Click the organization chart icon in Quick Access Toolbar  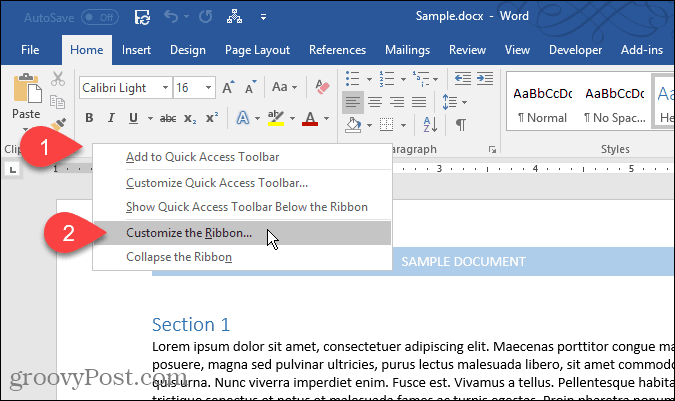click(x=234, y=17)
